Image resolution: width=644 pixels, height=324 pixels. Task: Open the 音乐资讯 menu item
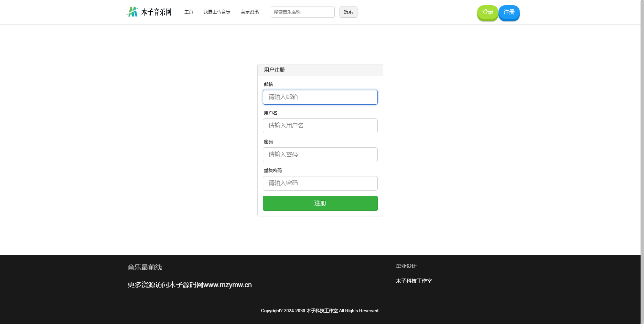(x=250, y=12)
